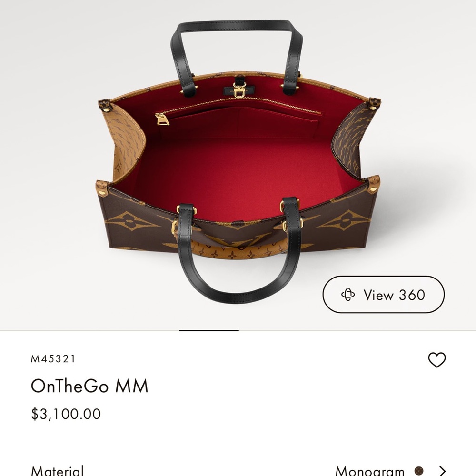Screen dimensions: 476x476
Task: Open the View 360 viewer
Action: (x=383, y=295)
